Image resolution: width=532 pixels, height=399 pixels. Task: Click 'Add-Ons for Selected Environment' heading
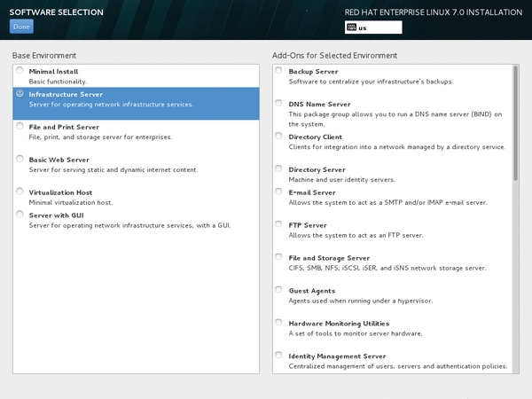click(334, 56)
